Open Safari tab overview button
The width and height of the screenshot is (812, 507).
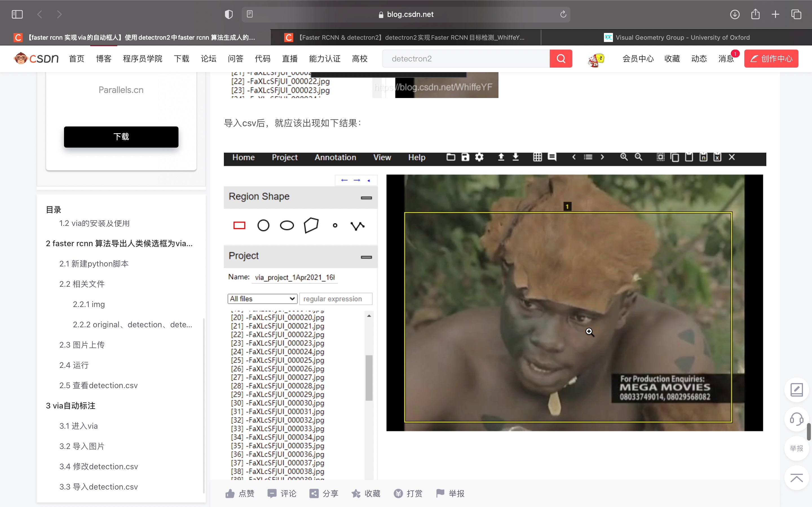(796, 14)
